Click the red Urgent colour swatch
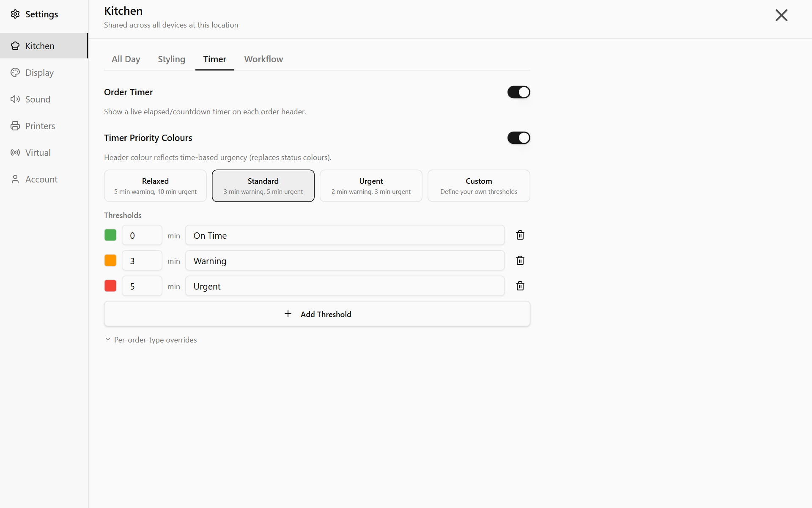 click(x=110, y=286)
